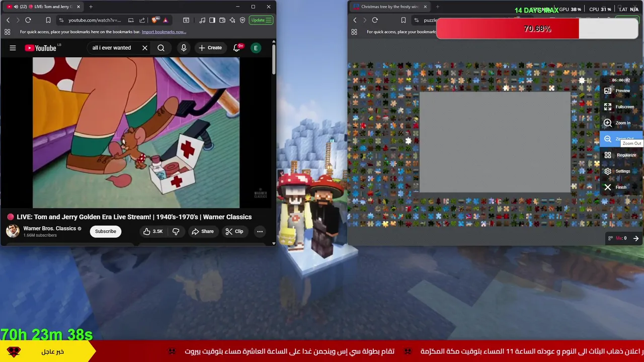Viewport: 644px width, 362px height.
Task: Open the E account avatar menu
Action: click(x=256, y=48)
